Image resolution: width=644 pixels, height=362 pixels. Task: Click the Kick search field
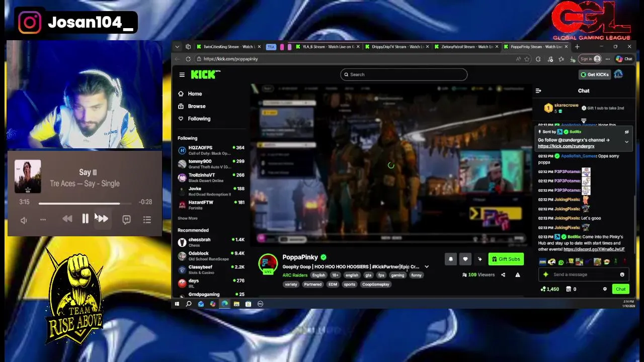(404, 74)
